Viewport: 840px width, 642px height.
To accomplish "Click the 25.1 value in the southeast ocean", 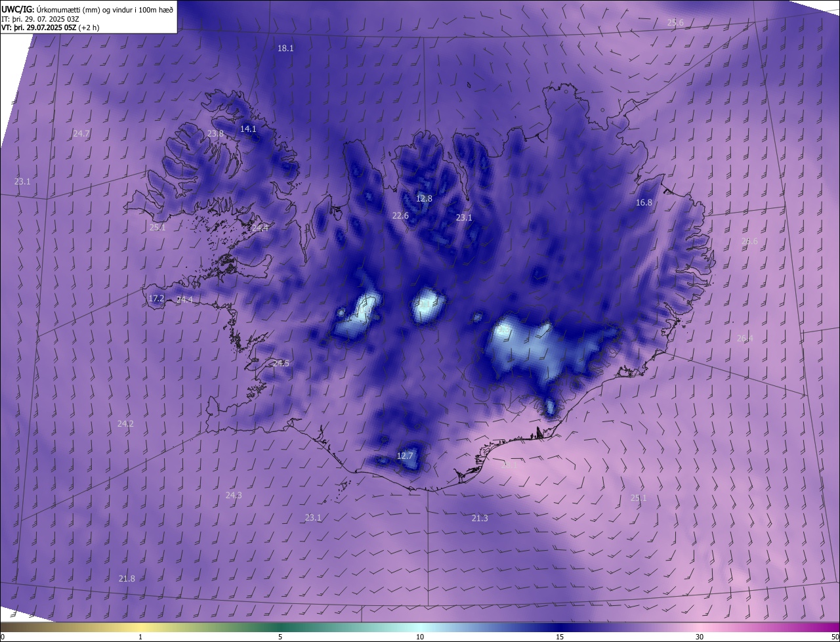I will 638,498.
